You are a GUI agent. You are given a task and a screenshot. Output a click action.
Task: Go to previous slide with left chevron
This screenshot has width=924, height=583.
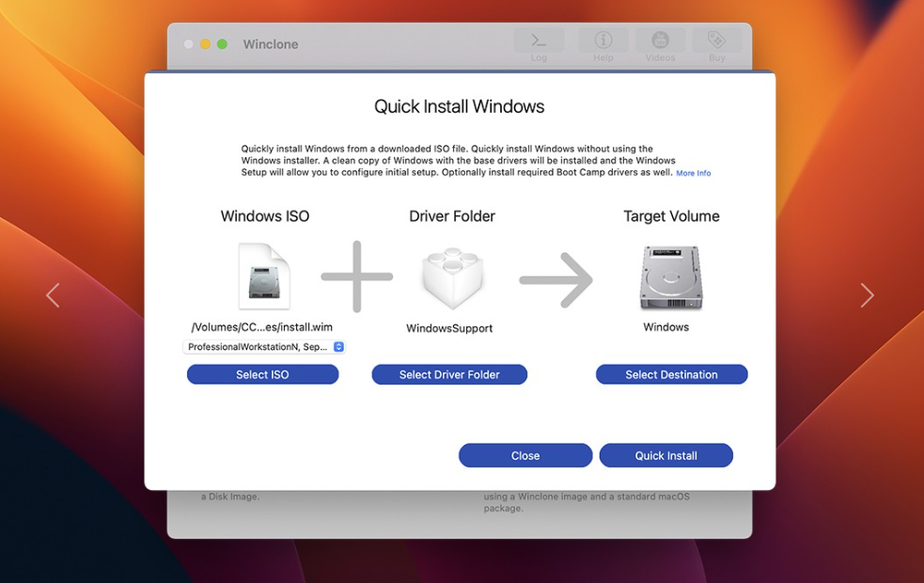coord(54,295)
